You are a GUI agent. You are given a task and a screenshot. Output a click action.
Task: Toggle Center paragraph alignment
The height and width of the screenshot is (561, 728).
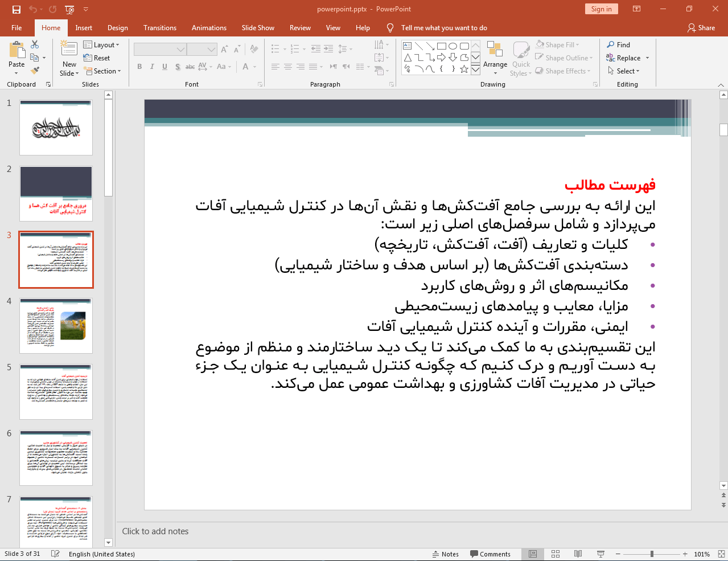coord(288,67)
